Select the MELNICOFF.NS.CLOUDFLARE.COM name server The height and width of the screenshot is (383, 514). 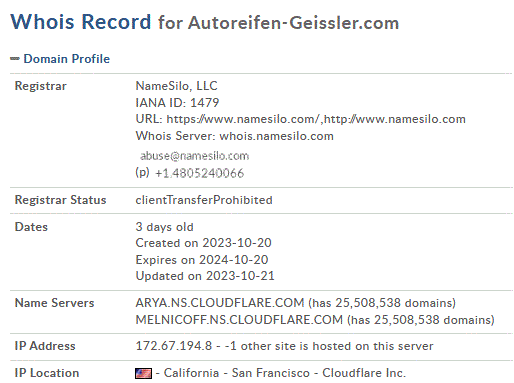239,320
